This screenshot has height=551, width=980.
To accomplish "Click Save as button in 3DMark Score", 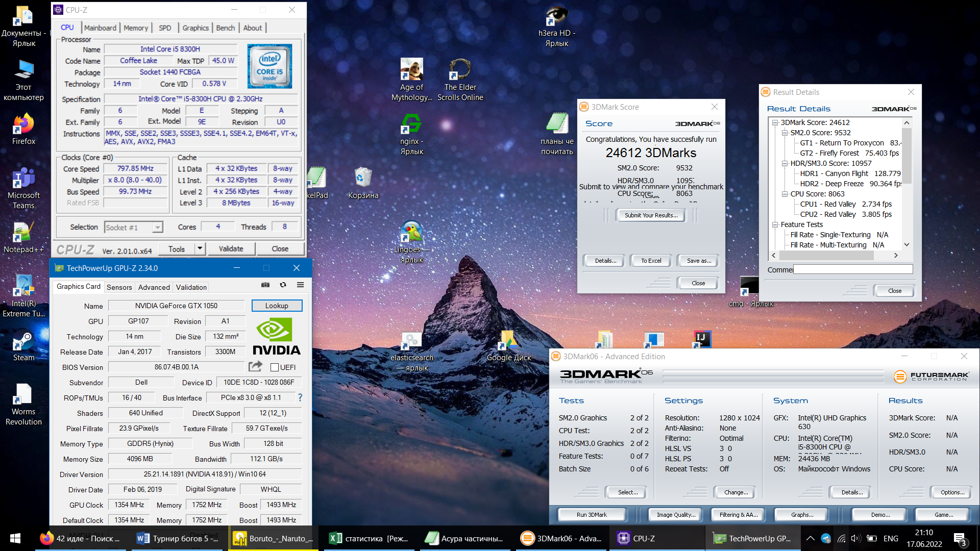I will pyautogui.click(x=699, y=261).
